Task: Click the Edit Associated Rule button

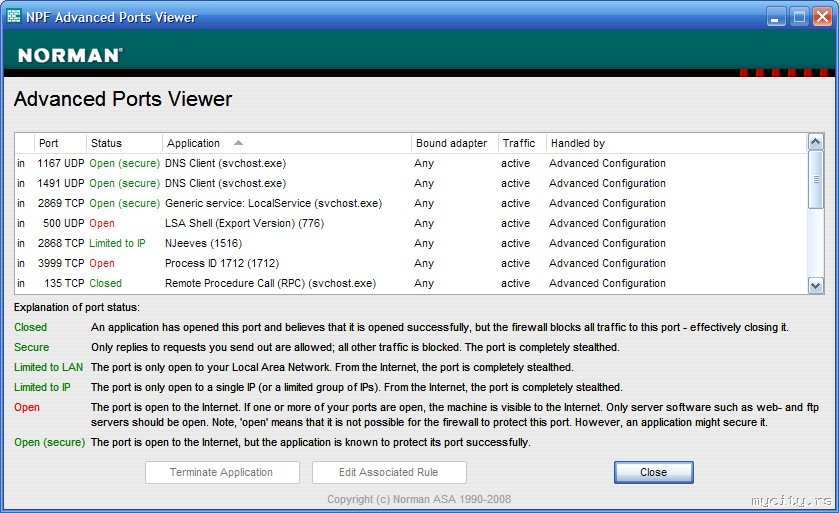Action: [389, 472]
